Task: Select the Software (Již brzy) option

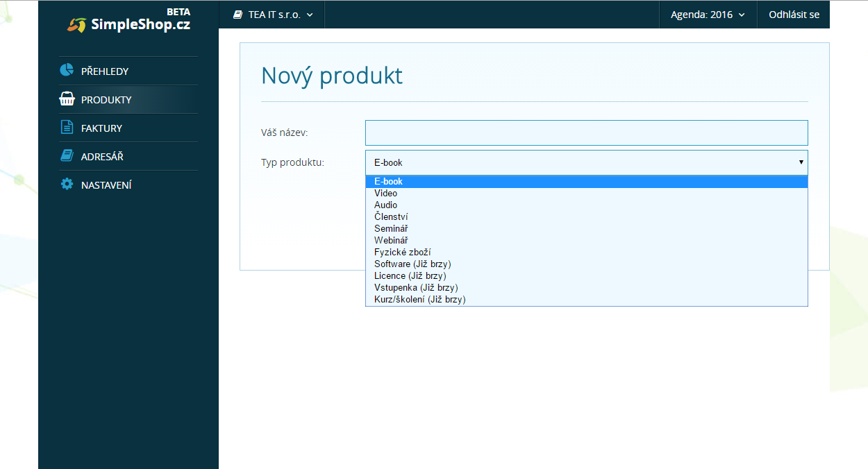Action: tap(587, 264)
